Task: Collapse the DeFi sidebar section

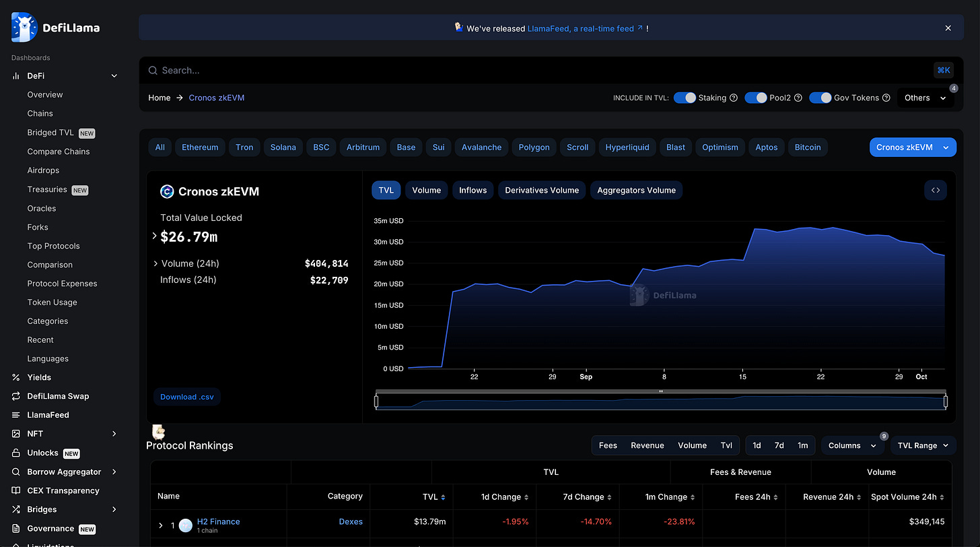Action: 114,76
